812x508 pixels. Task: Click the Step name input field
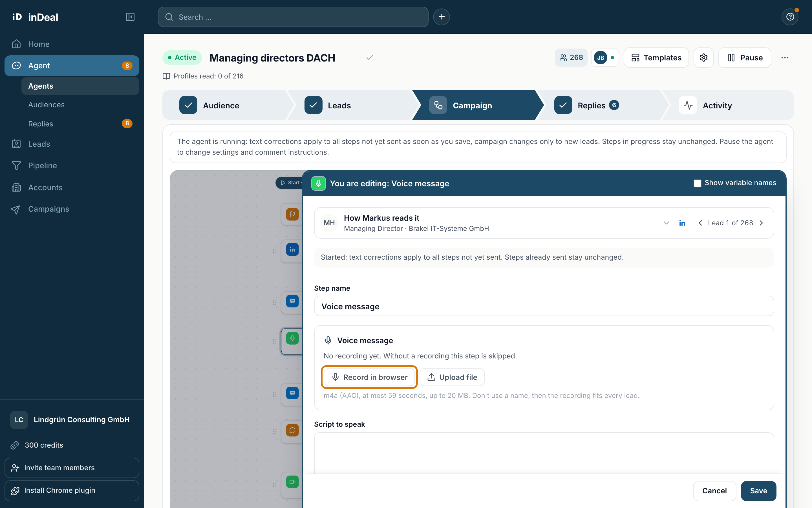pyautogui.click(x=544, y=306)
